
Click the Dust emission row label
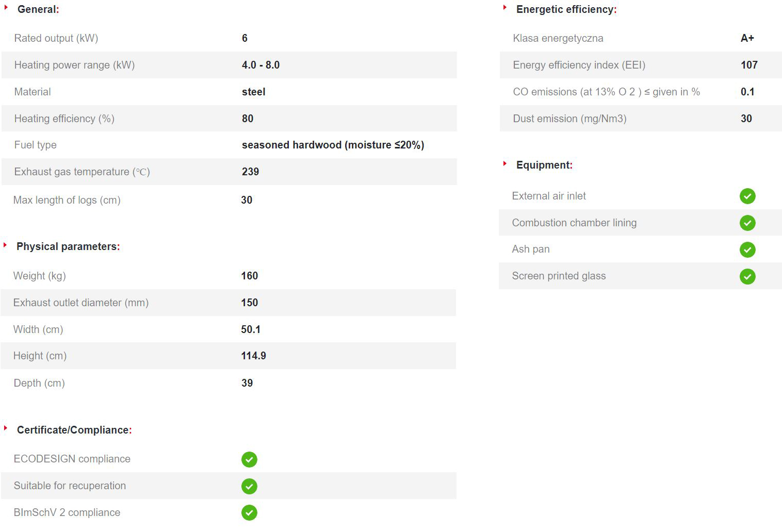569,119
